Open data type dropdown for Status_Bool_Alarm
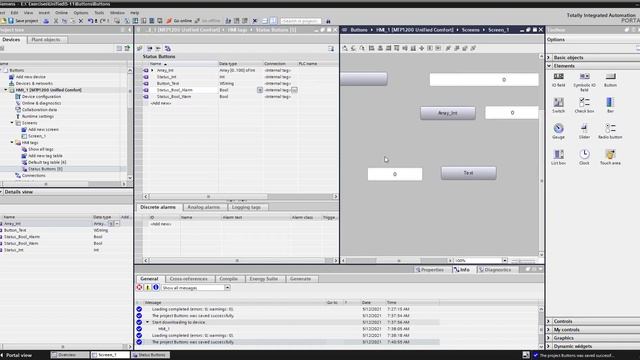 tap(260, 90)
